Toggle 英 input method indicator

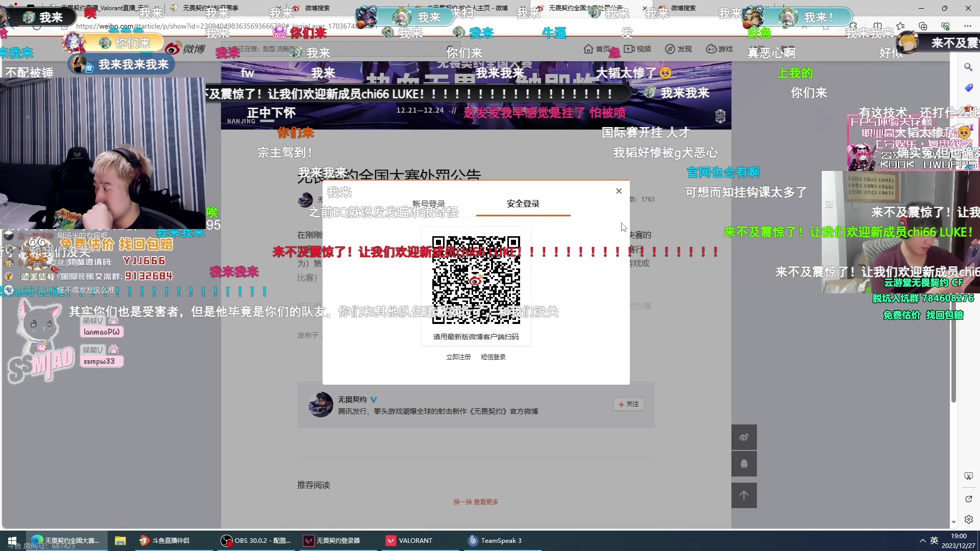[934, 541]
